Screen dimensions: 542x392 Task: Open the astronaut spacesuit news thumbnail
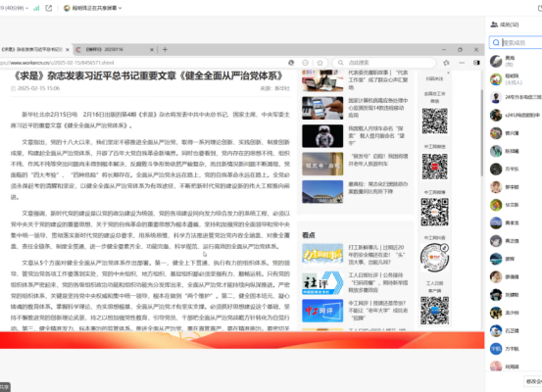[x=322, y=136]
